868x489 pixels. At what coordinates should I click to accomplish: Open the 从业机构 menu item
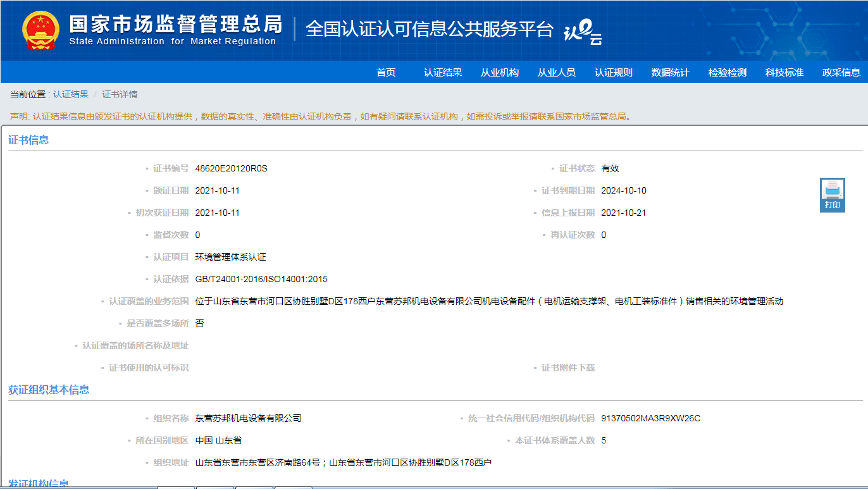pyautogui.click(x=500, y=72)
